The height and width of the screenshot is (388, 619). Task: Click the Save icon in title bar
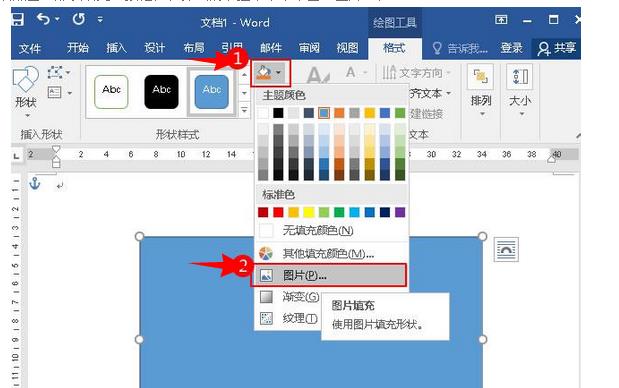(x=17, y=19)
